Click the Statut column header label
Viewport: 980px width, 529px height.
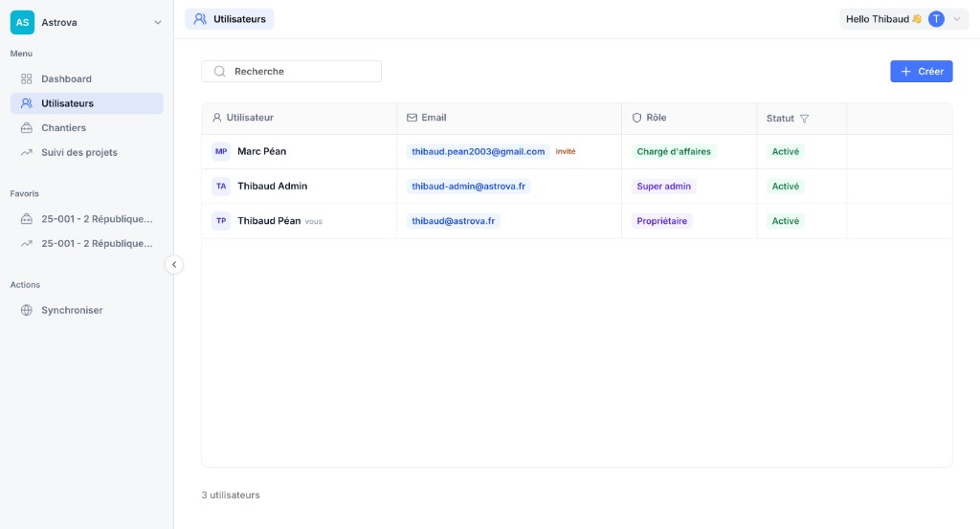coord(780,119)
